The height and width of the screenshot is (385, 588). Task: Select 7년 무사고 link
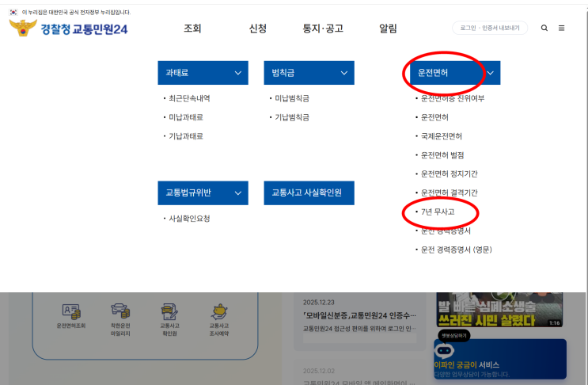438,212
